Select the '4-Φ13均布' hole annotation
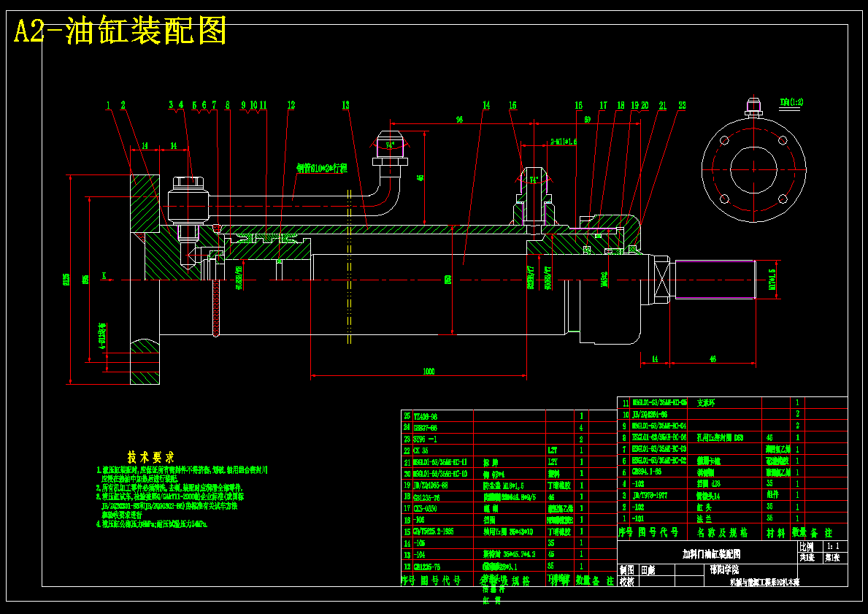This screenshot has height=614, width=868. [102, 336]
